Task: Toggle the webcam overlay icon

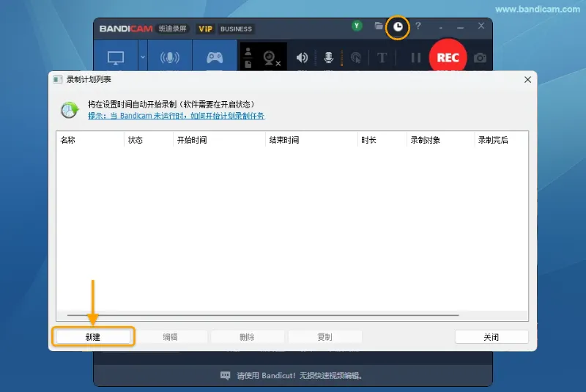Action: tap(270, 58)
